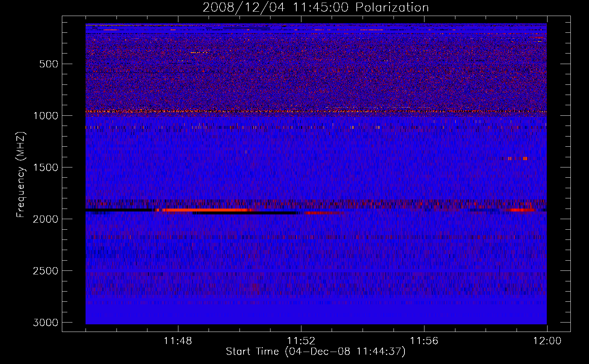Screen dimensions: 589x364
Task: Click the small red burst near 1400 MHz
Action: click(518, 158)
